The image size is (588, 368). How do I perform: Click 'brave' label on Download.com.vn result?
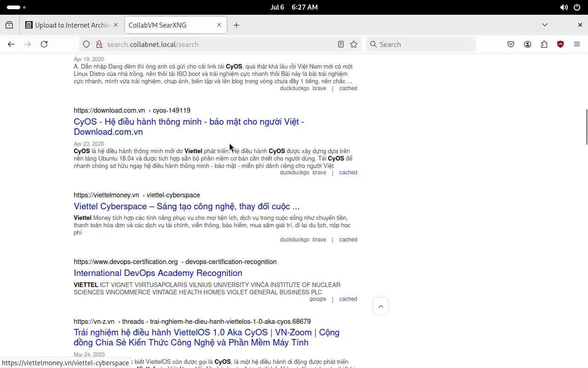319,172
